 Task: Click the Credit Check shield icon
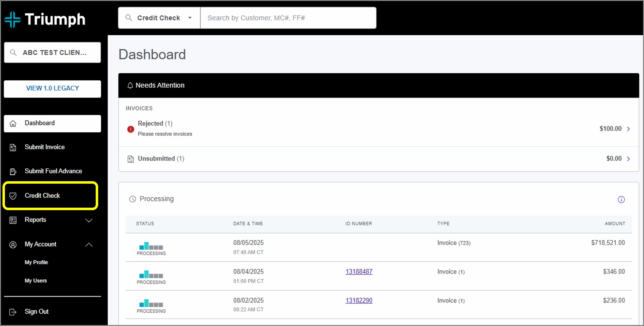[x=13, y=196]
